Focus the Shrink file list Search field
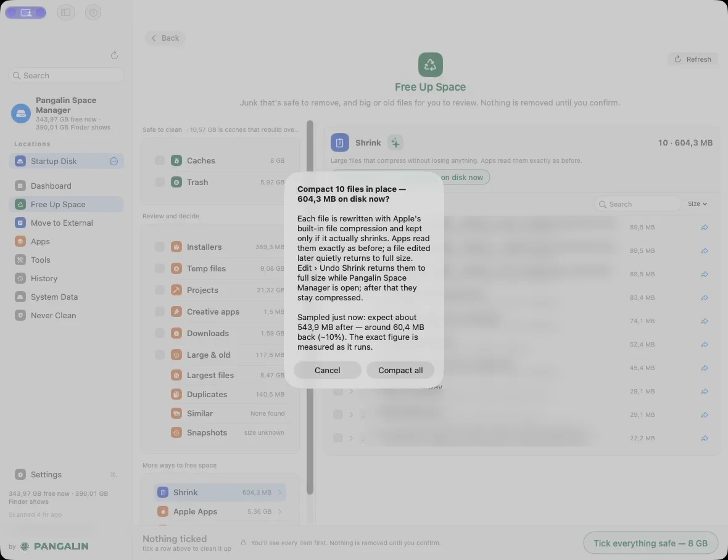The width and height of the screenshot is (728, 560). (637, 204)
